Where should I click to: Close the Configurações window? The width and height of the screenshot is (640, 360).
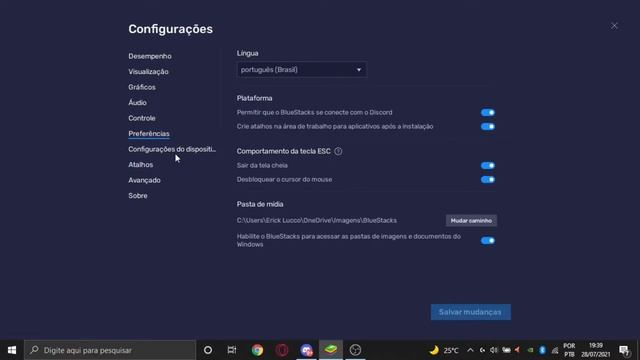click(614, 26)
